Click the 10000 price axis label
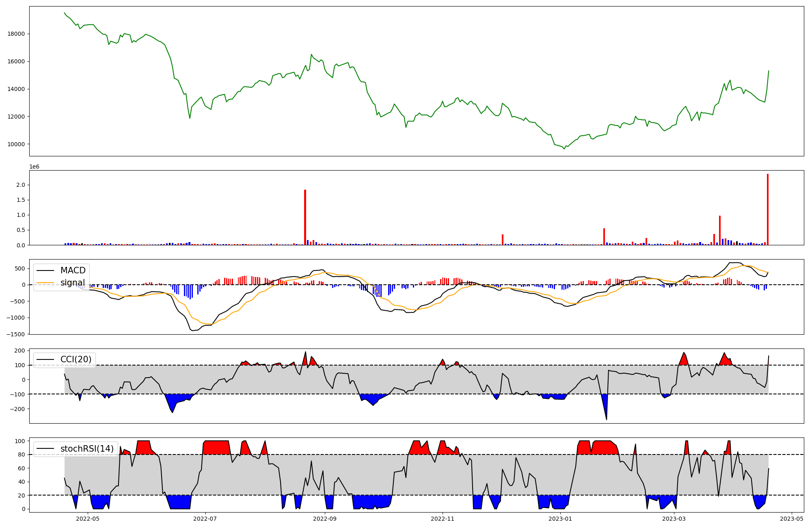Image resolution: width=812 pixels, height=528 pixels. point(16,144)
